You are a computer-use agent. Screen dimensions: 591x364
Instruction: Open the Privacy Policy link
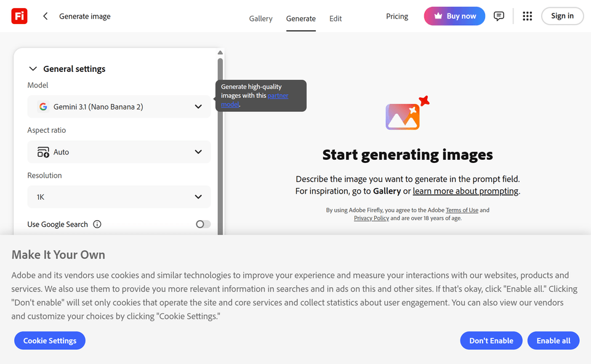point(371,218)
